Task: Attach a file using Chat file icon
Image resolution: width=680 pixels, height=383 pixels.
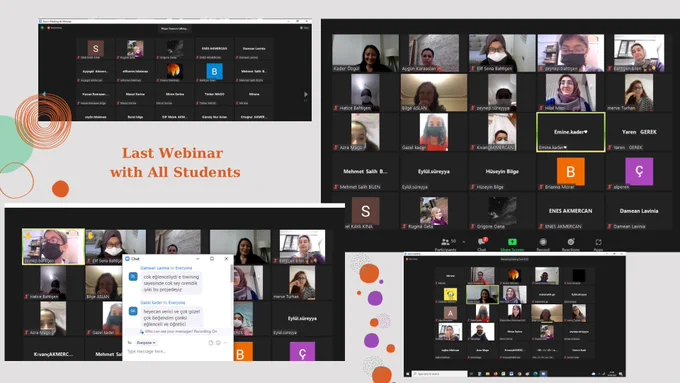Action: tap(211, 343)
